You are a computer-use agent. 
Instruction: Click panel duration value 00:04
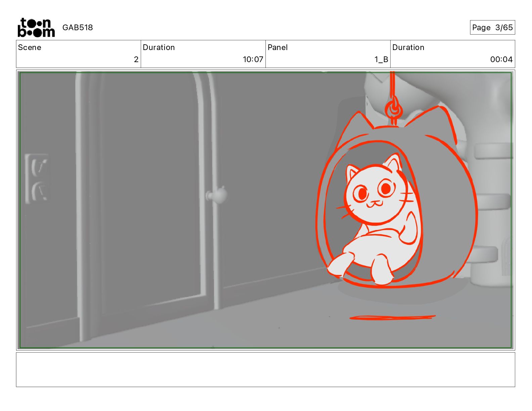(501, 59)
